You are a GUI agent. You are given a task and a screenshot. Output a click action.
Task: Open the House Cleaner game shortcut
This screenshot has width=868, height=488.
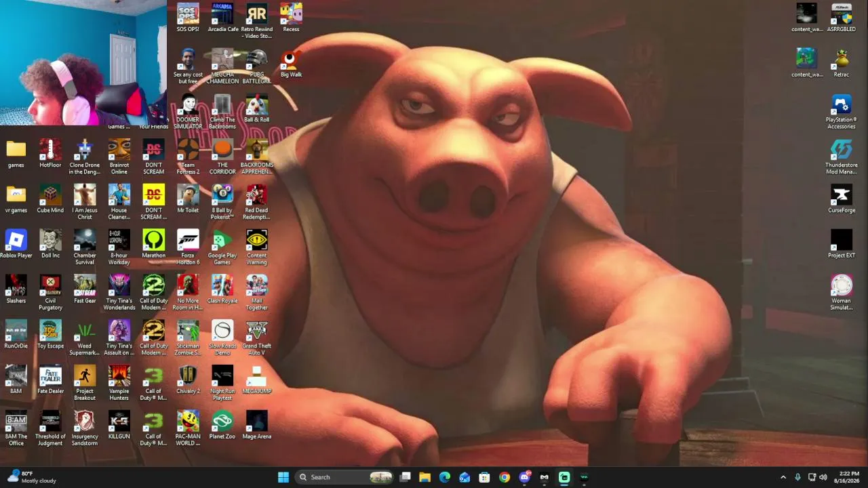pyautogui.click(x=119, y=203)
